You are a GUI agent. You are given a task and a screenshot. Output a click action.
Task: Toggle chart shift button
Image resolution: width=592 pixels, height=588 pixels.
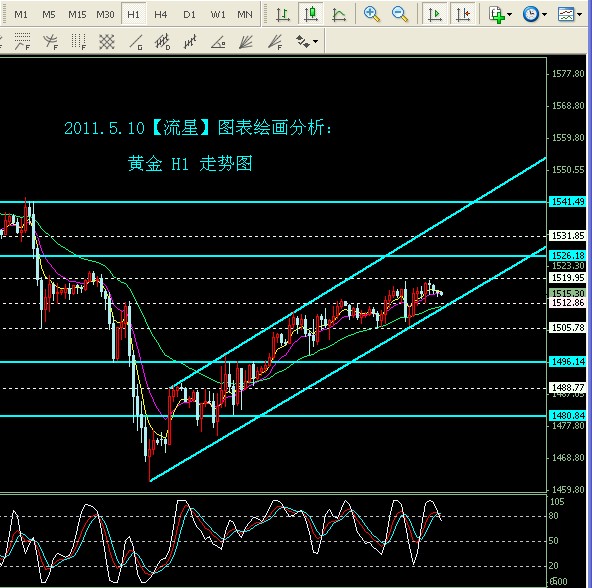click(x=463, y=14)
